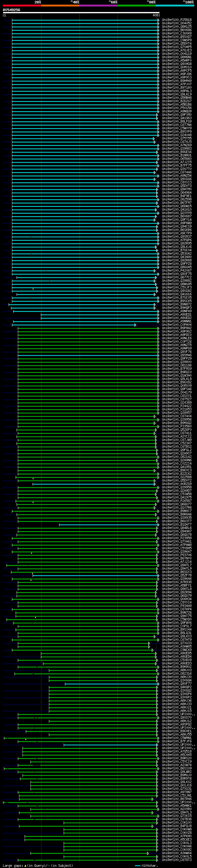Click the green ~80% identity color band
197x868 pixels.
tap(137, 6)
